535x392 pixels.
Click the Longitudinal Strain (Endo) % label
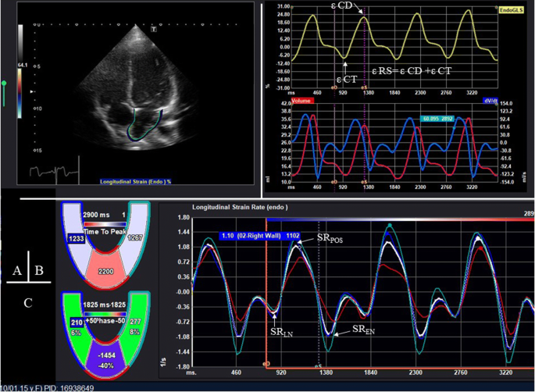(x=136, y=181)
